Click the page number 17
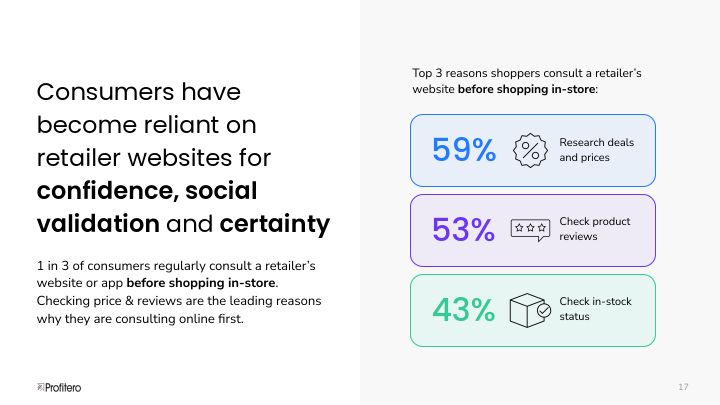This screenshot has width=720, height=405. coord(683,387)
